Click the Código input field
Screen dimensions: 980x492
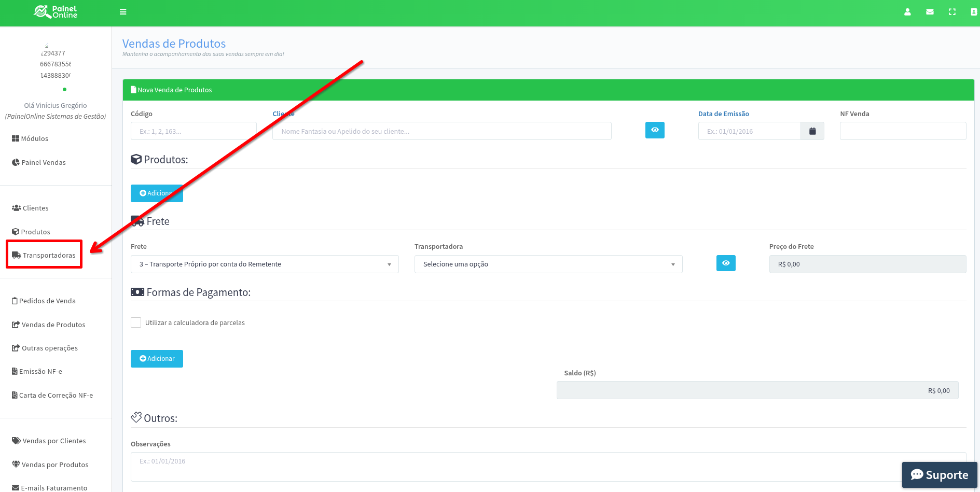pos(194,131)
